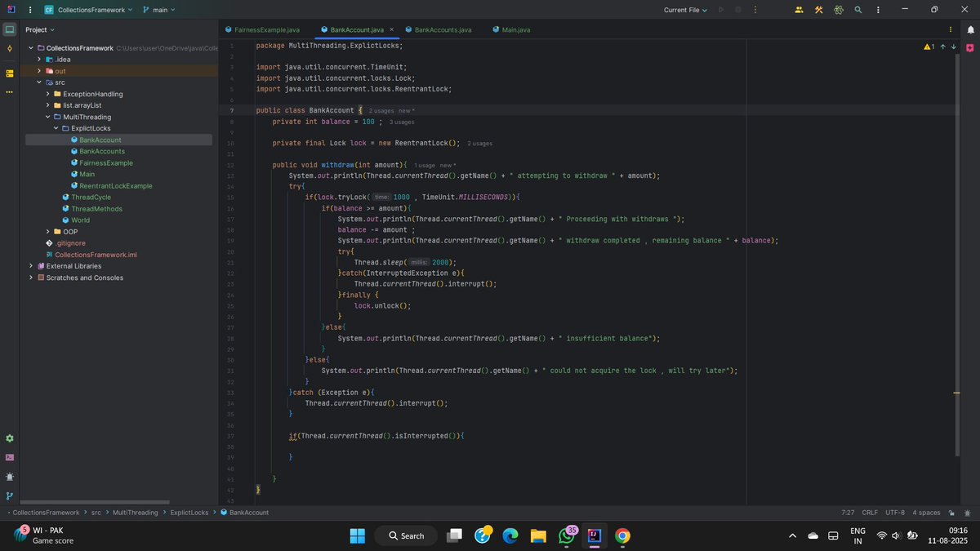Open the build tools hammer icon
The height and width of the screenshot is (551, 980).
(819, 10)
